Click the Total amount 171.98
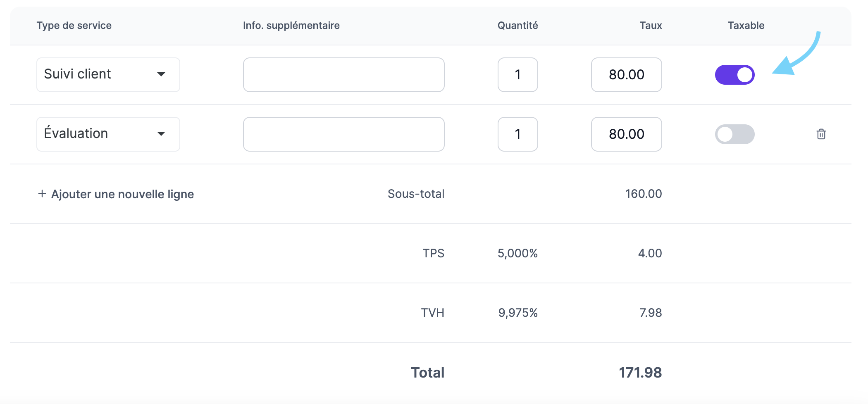 click(x=640, y=373)
